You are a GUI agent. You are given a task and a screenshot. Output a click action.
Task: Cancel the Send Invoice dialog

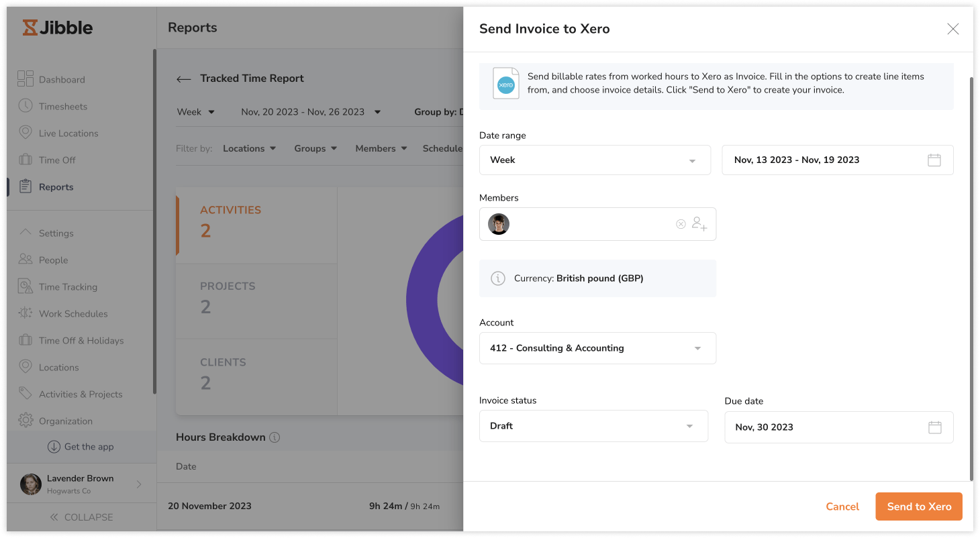(x=842, y=506)
